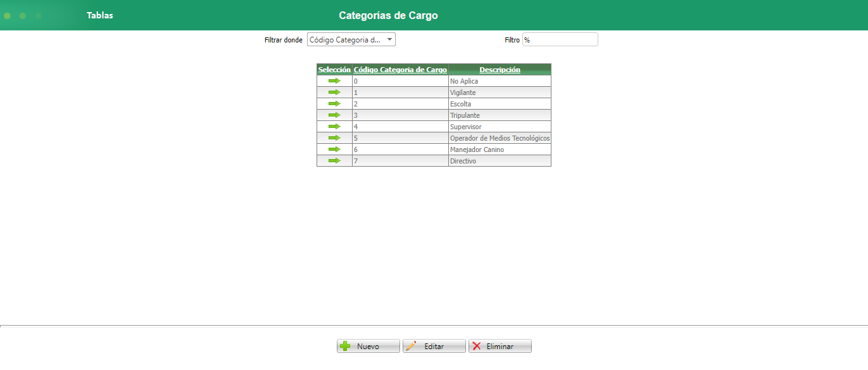The width and height of the screenshot is (868, 370).
Task: Click inside the "Filtro" text field
Action: [x=559, y=39]
